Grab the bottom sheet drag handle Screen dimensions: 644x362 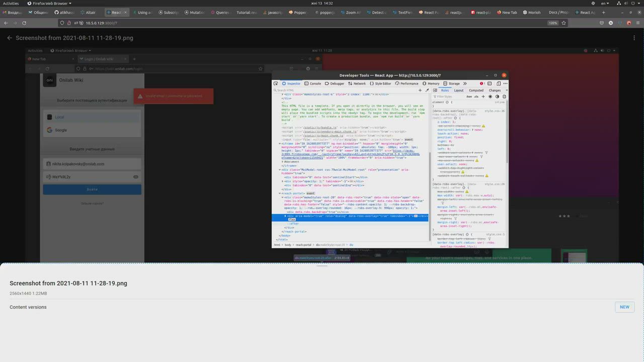click(x=322, y=265)
